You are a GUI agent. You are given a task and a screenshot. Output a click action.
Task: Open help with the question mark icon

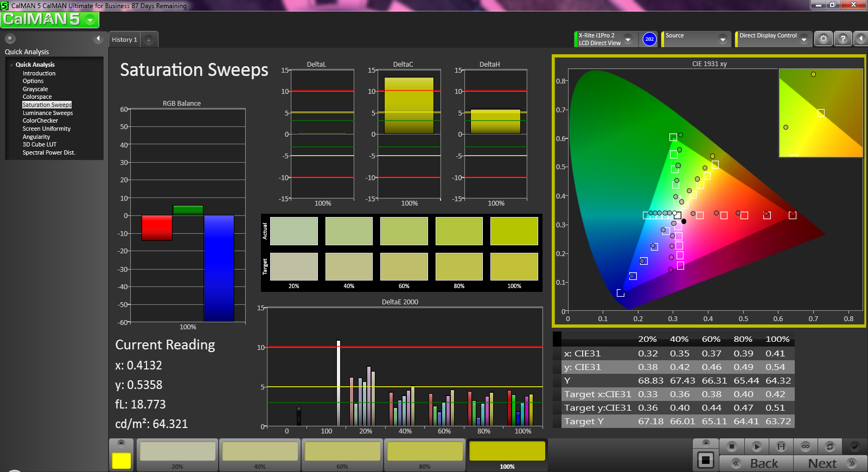843,39
